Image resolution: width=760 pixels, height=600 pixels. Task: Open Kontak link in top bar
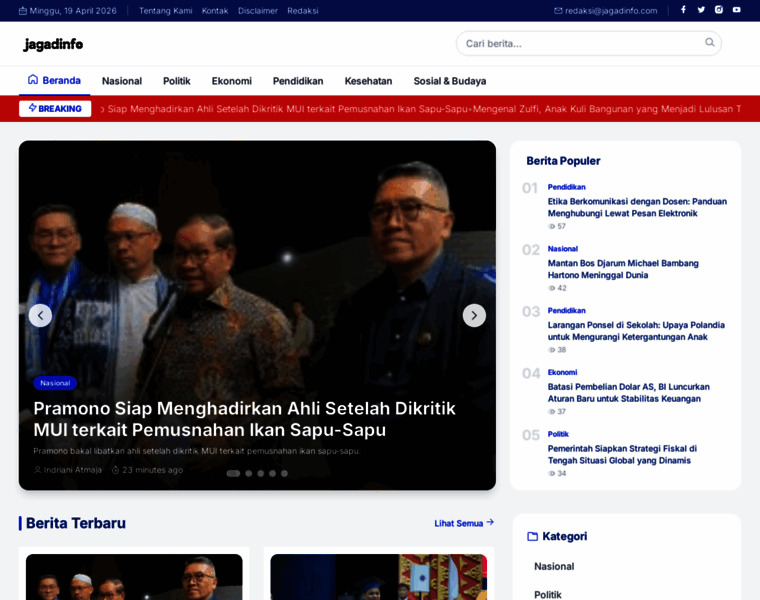click(x=215, y=11)
